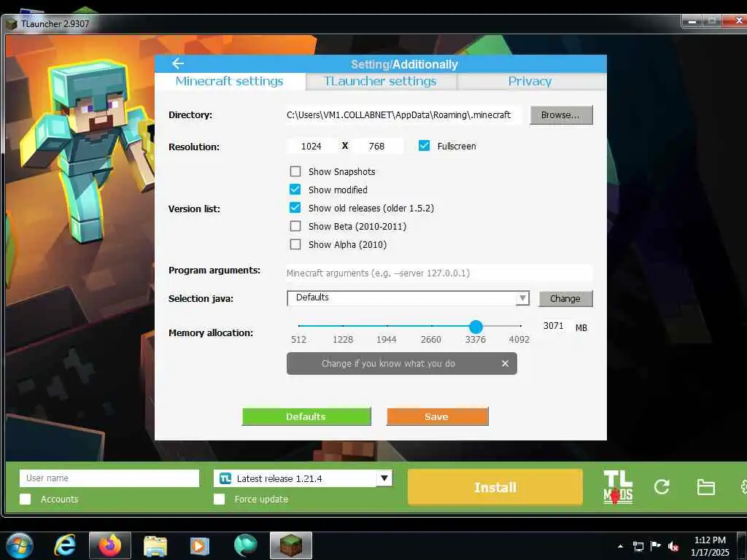The height and width of the screenshot is (560, 747).
Task: Show hidden tray icons
Action: [620, 546]
